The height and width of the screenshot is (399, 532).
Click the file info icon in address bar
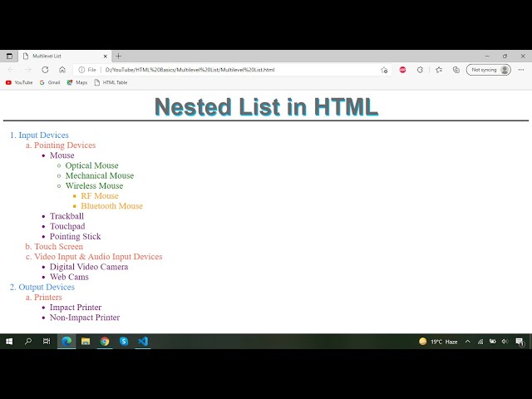coord(81,70)
